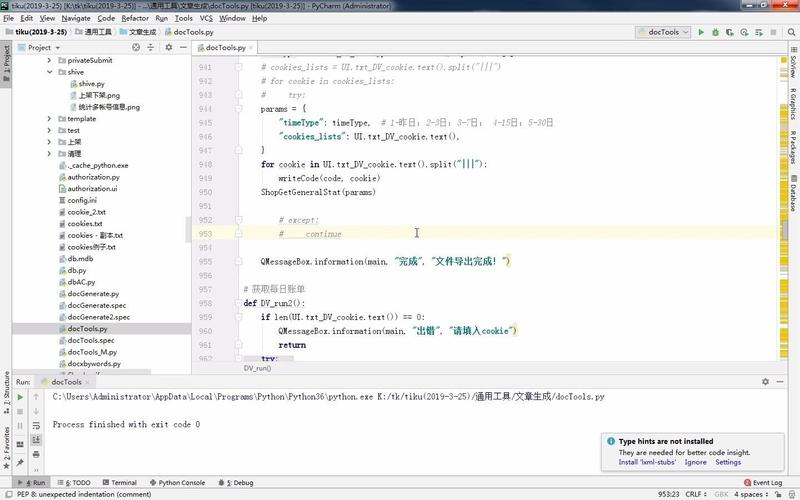Click breadcrumb 文章生成 in navigation bar

click(138, 32)
